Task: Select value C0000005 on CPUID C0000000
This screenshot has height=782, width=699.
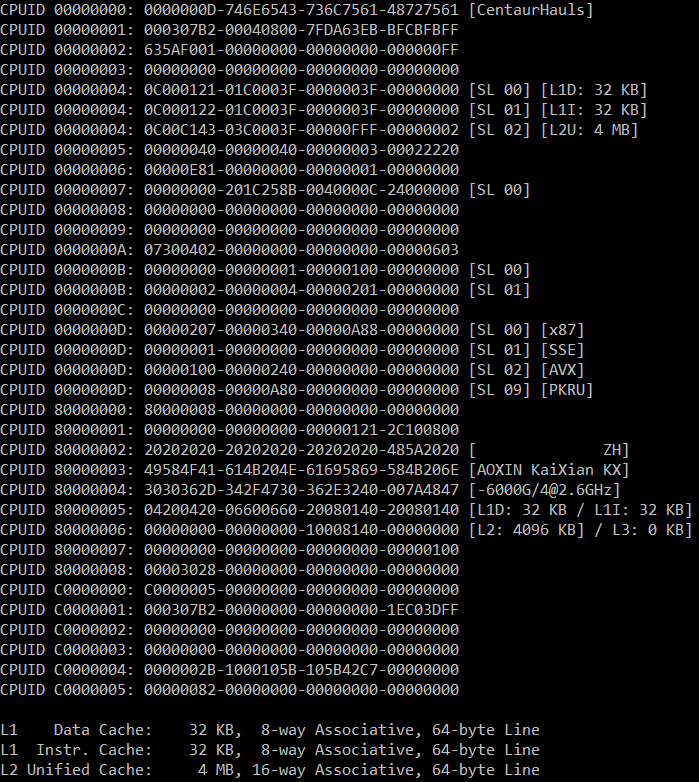Action: (x=179, y=589)
